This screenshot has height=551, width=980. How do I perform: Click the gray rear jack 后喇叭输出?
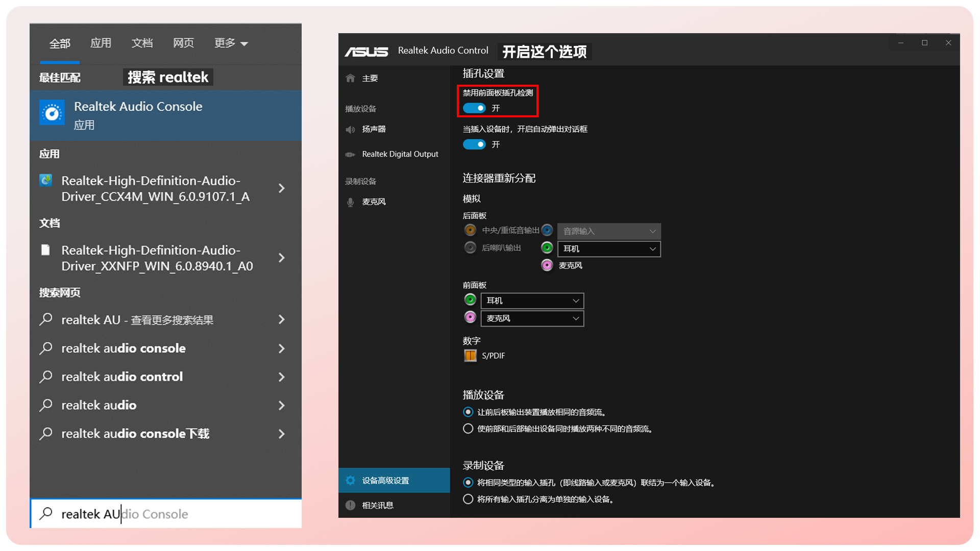coord(470,248)
